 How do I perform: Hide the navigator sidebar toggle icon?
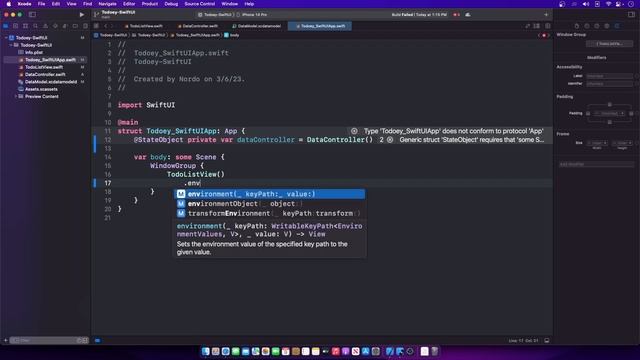pyautogui.click(x=32, y=15)
